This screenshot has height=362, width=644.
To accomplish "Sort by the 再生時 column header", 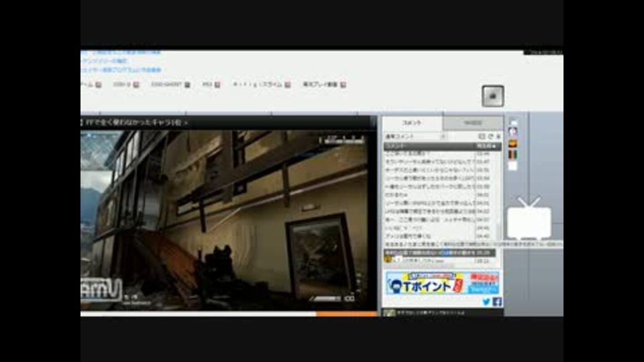I will (x=488, y=146).
